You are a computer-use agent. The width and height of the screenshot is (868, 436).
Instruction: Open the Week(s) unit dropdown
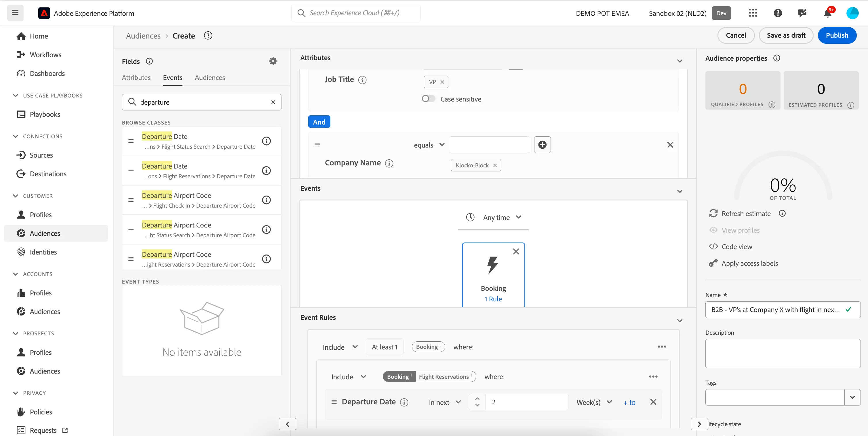[594, 402]
